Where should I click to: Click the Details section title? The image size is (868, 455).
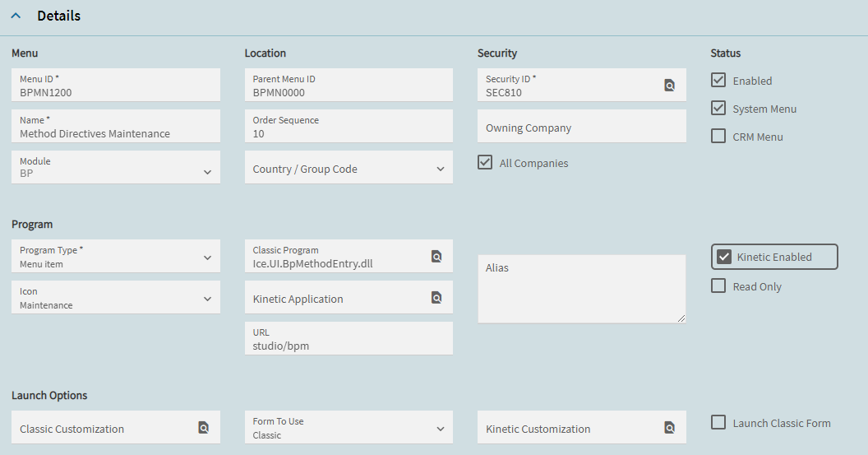pos(58,16)
